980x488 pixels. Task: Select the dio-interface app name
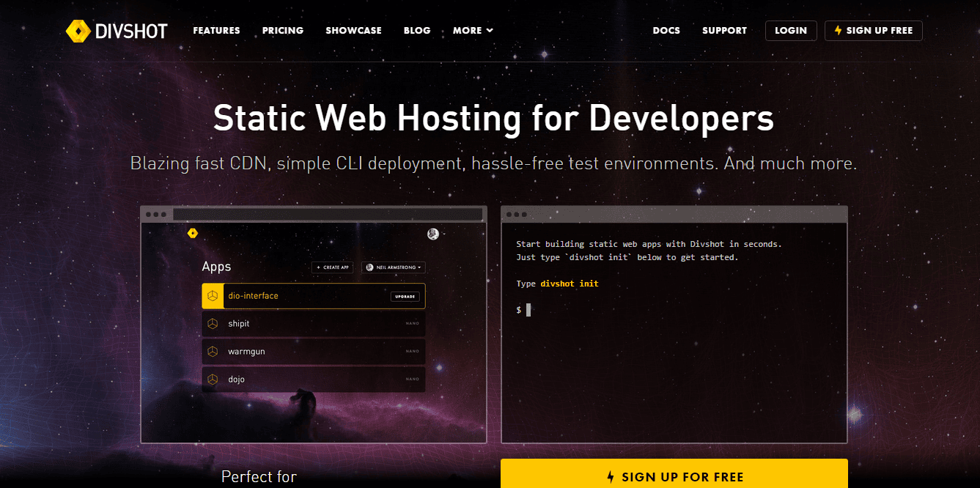pyautogui.click(x=253, y=296)
